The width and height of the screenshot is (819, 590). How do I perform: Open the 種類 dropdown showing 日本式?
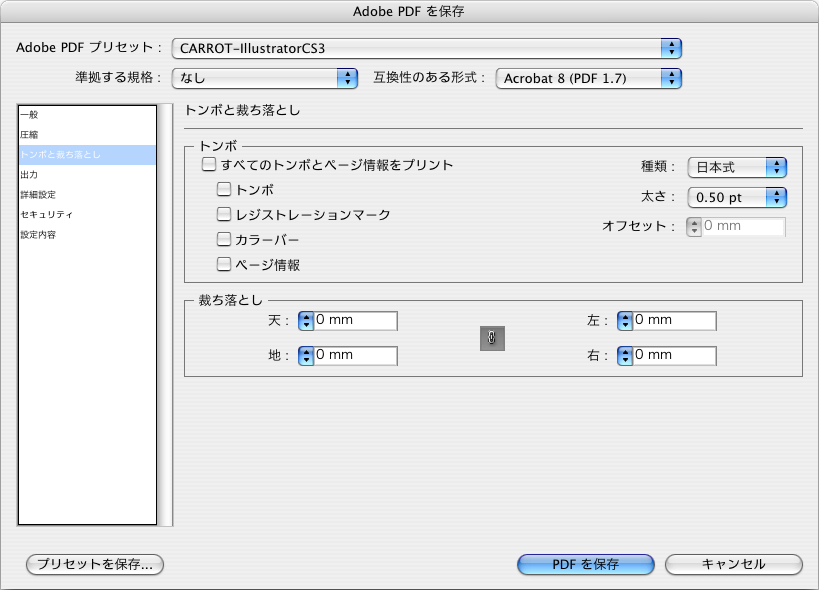[x=737, y=167]
